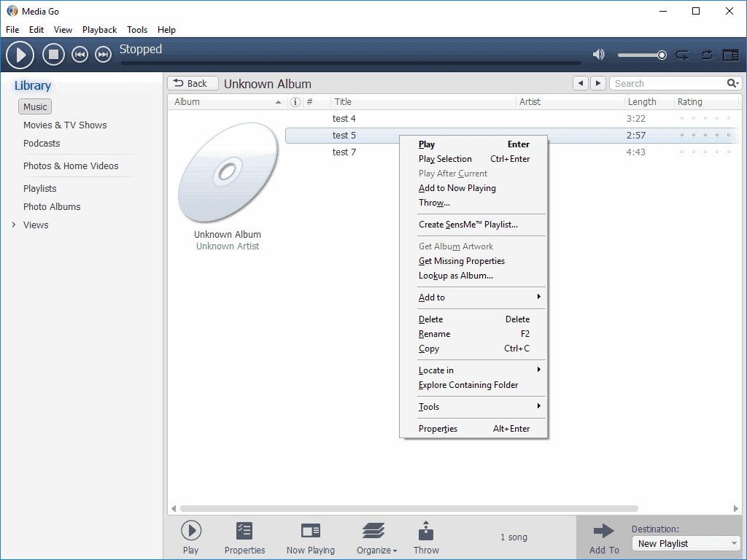Image resolution: width=747 pixels, height=560 pixels.
Task: Choose Copy in the context menu
Action: click(x=474, y=349)
